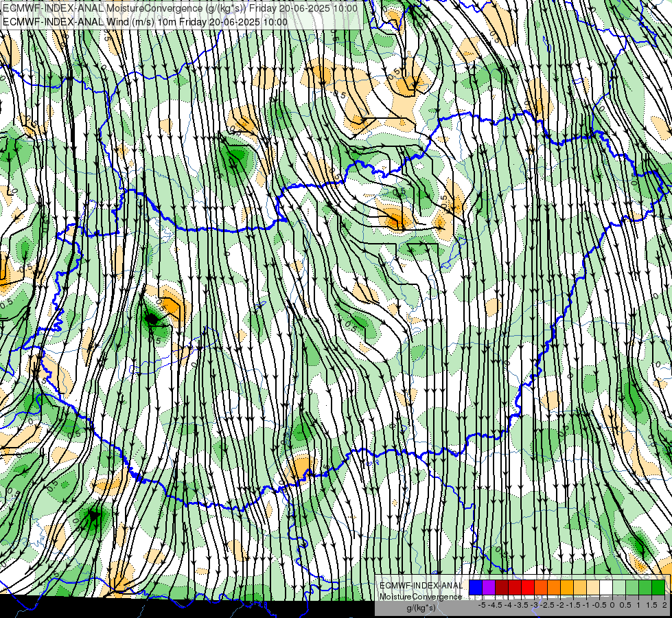This screenshot has width=672, height=618.
Task: Click the legend unit g/(kg*s)
Action: click(x=421, y=608)
